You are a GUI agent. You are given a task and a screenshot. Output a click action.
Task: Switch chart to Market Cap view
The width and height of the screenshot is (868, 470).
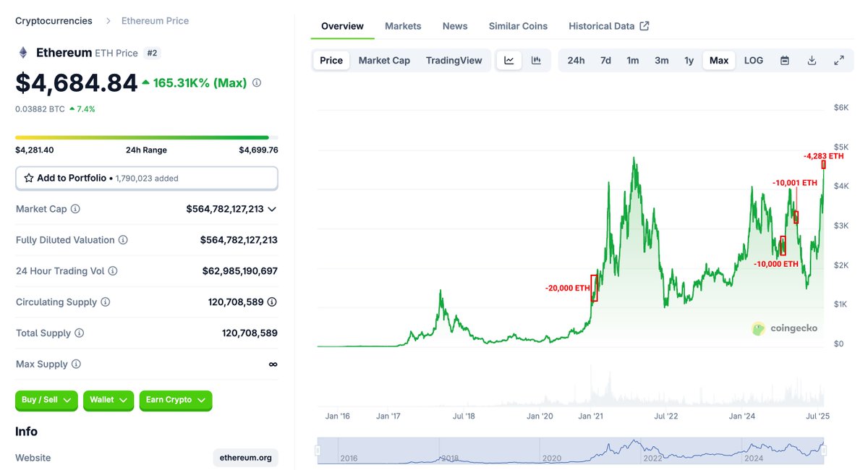pos(384,60)
